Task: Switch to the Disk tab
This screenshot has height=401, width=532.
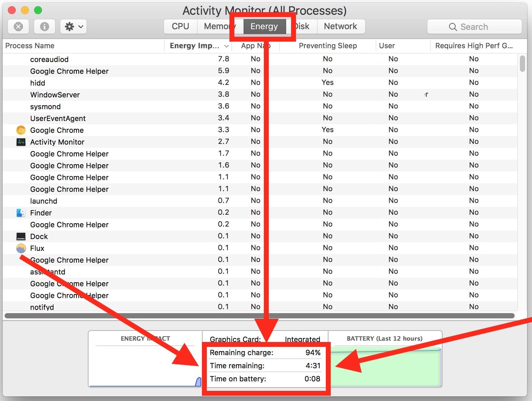Action: point(301,26)
